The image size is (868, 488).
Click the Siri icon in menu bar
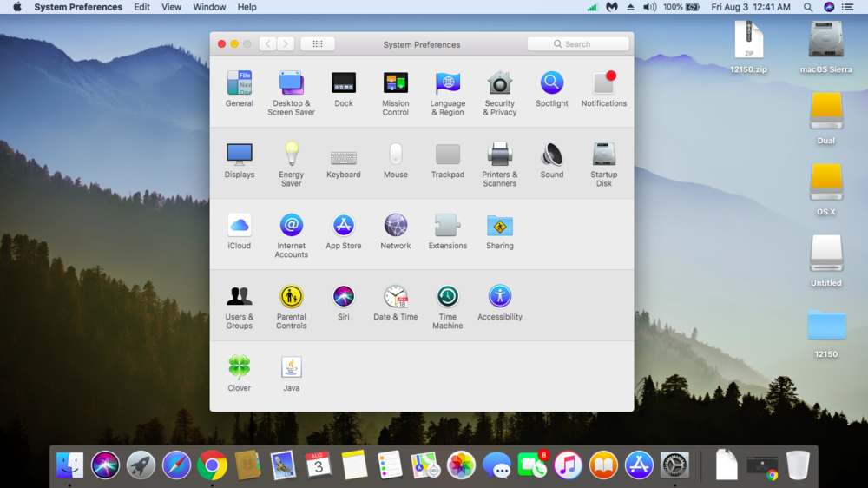pyautogui.click(x=829, y=7)
